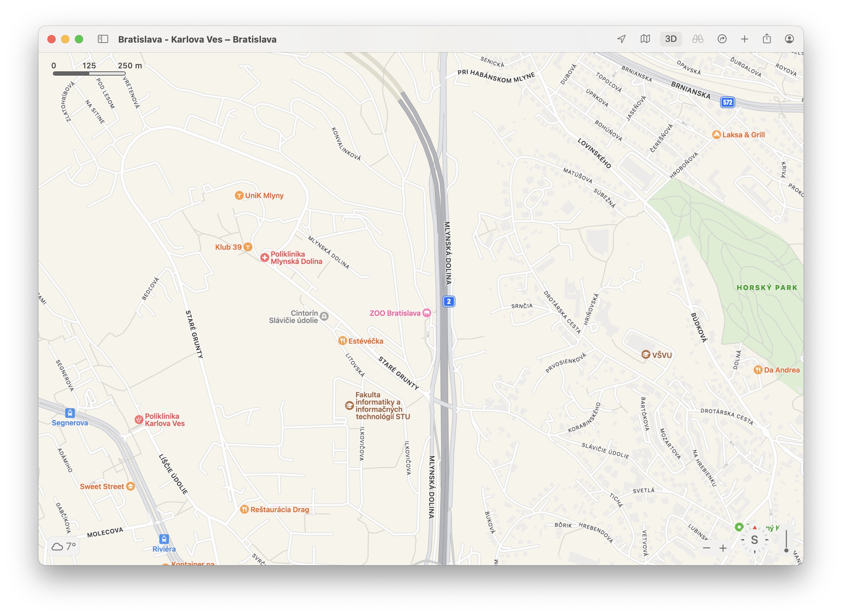Toggle the 3D map view

670,39
